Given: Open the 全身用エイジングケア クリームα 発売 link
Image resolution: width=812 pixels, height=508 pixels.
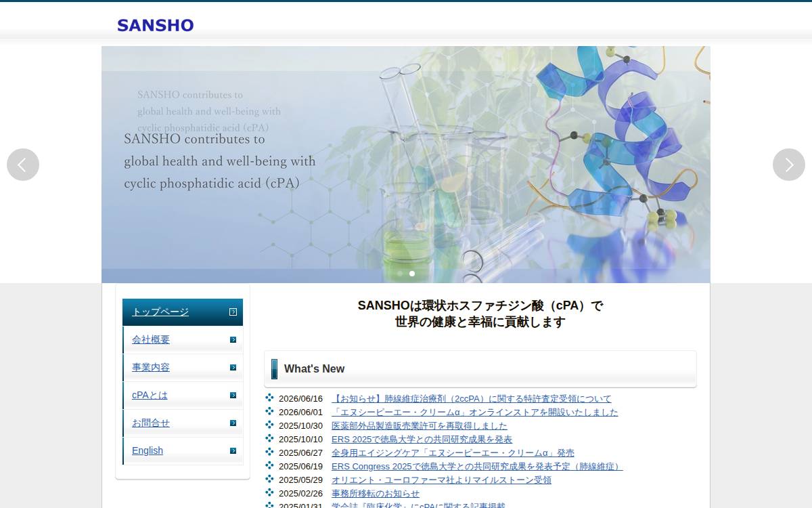Looking at the screenshot, I should tap(453, 453).
